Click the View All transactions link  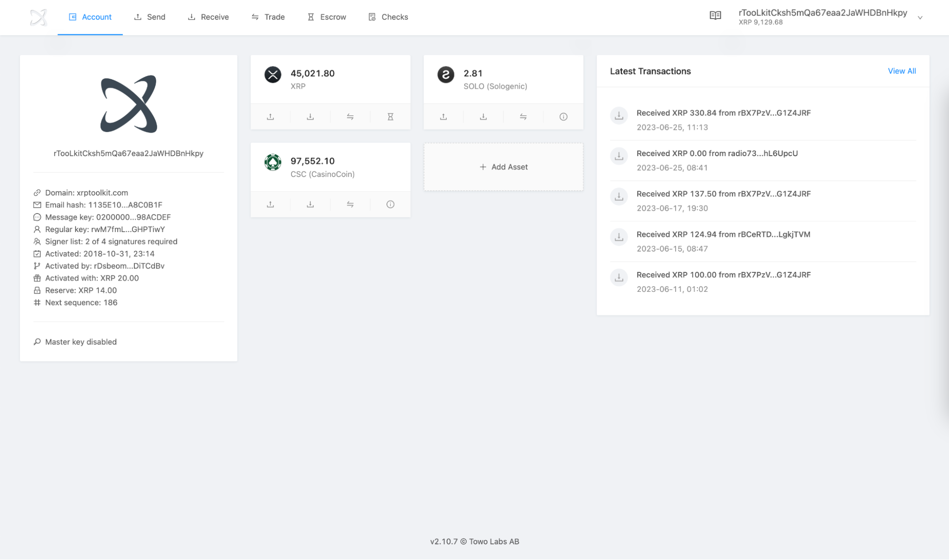pos(901,71)
